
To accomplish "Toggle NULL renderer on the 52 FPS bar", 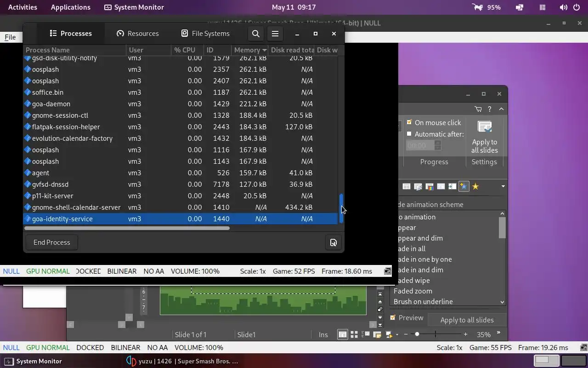I will 11,271.
